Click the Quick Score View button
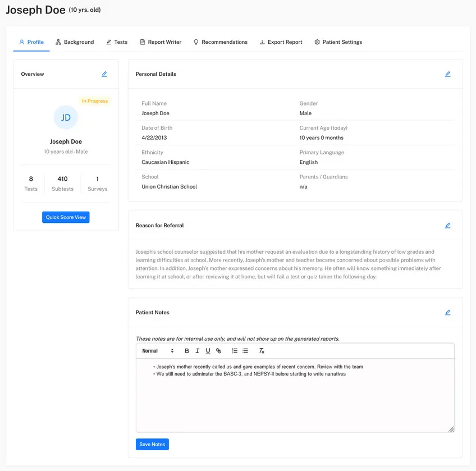Image resolution: width=476 pixels, height=471 pixels. (x=66, y=217)
